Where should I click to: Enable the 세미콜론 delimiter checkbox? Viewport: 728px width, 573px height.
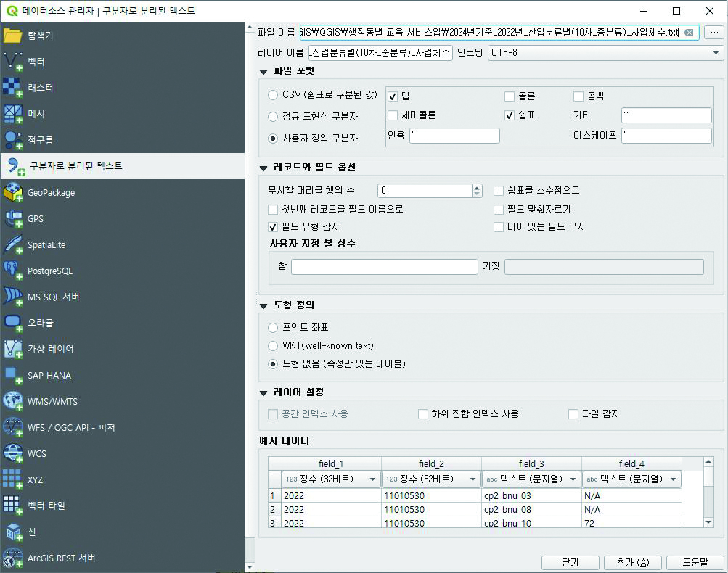(x=393, y=115)
